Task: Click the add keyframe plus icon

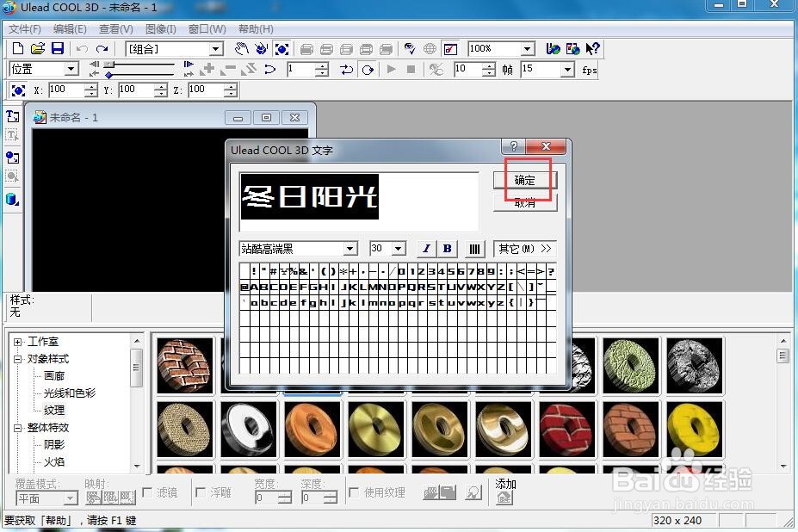Action: pyautogui.click(x=207, y=69)
